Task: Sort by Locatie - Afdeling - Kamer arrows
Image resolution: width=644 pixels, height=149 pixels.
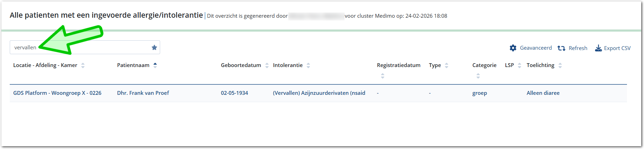Action: pos(83,65)
